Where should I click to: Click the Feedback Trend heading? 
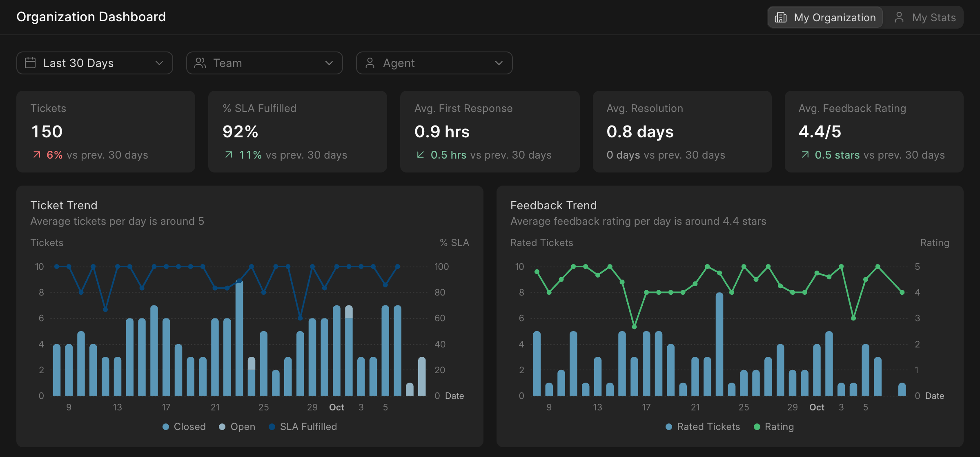pos(554,205)
